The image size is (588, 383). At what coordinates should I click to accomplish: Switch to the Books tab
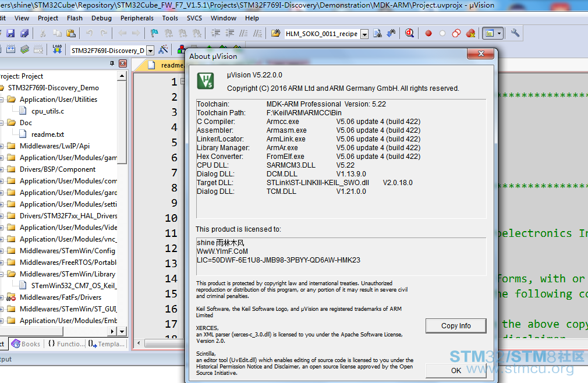point(26,343)
